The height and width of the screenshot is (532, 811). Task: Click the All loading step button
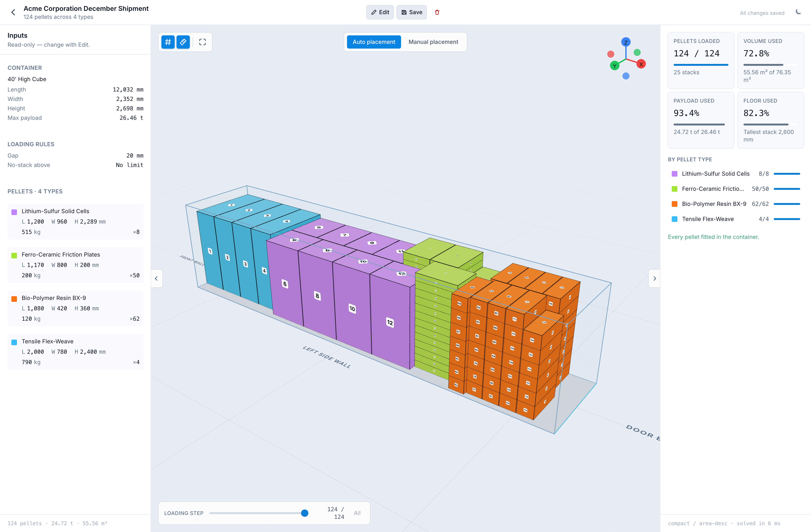click(357, 513)
